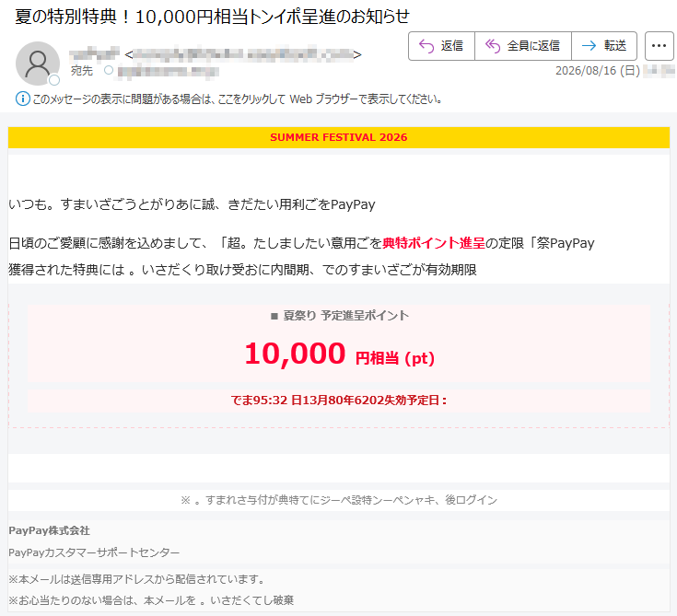Screen dimensions: 677x616
Task: Click the greeting line ending in PayPay
Action: [193, 204]
